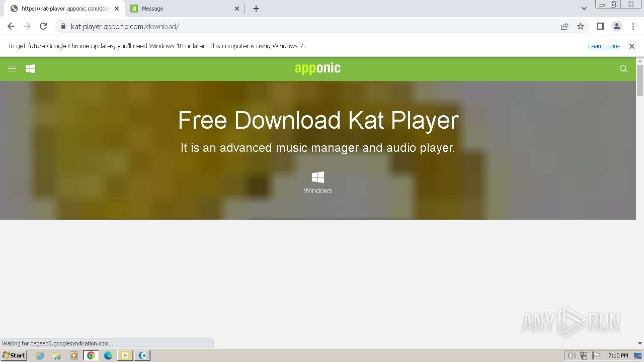This screenshot has width=644, height=362.
Task: Open Windows Explorer from the taskbar
Action: click(57, 355)
